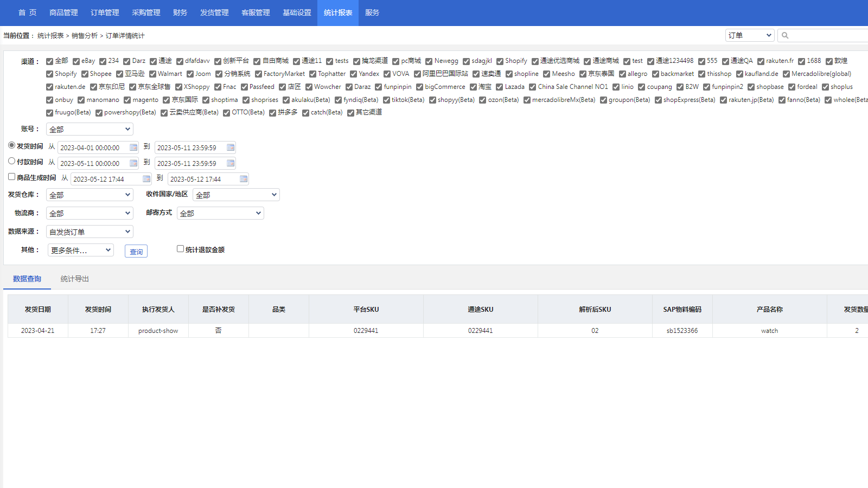Click the 平台SKU column header
Image resolution: width=868 pixels, height=488 pixels.
366,309
